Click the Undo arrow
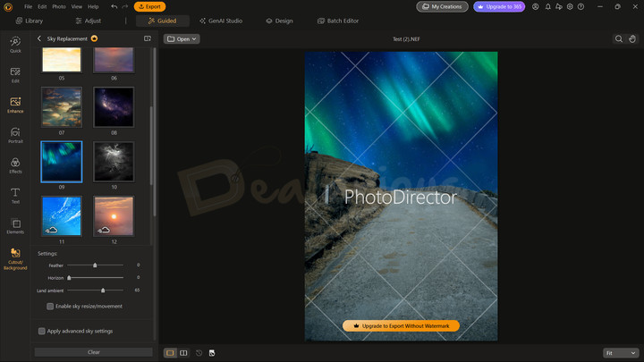Image resolution: width=644 pixels, height=362 pixels. 114,6
